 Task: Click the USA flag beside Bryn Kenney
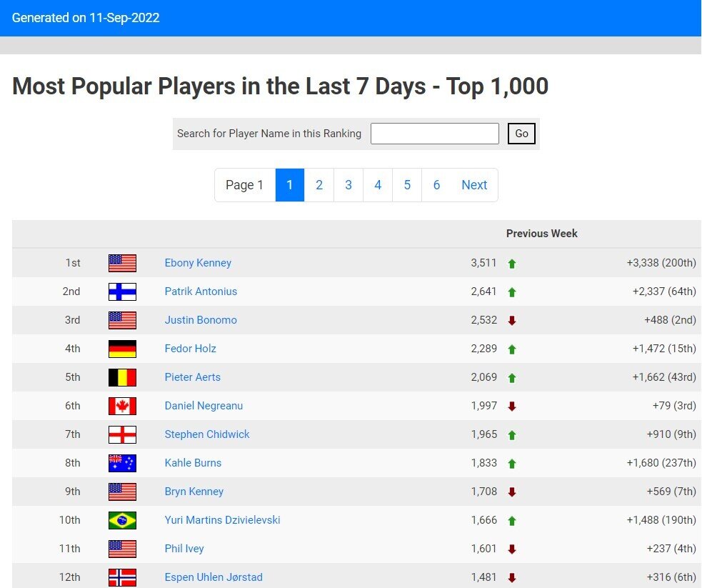tap(122, 492)
